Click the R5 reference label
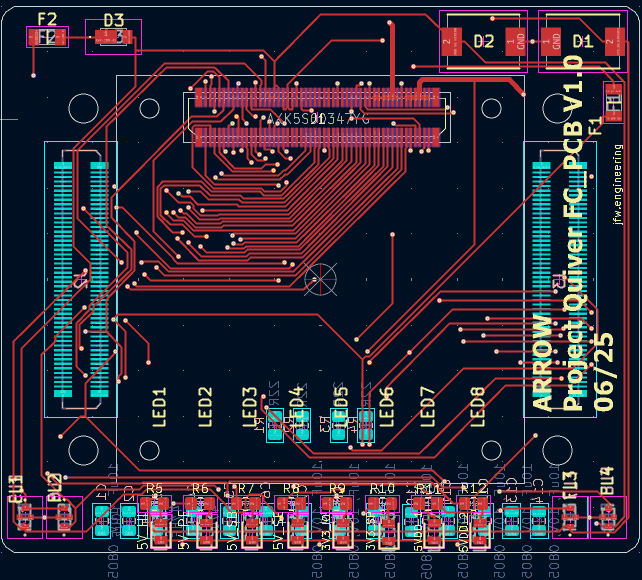Viewport: 642px width, 580px height. pyautogui.click(x=154, y=488)
